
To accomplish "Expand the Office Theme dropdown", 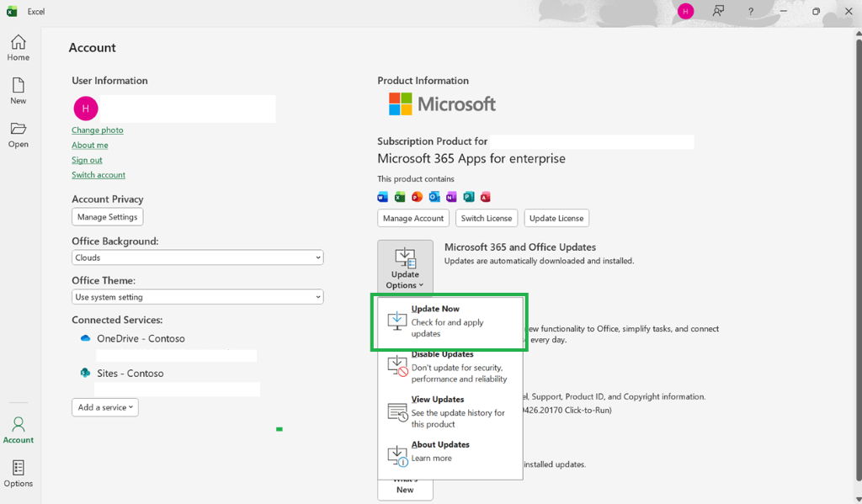I will click(197, 297).
